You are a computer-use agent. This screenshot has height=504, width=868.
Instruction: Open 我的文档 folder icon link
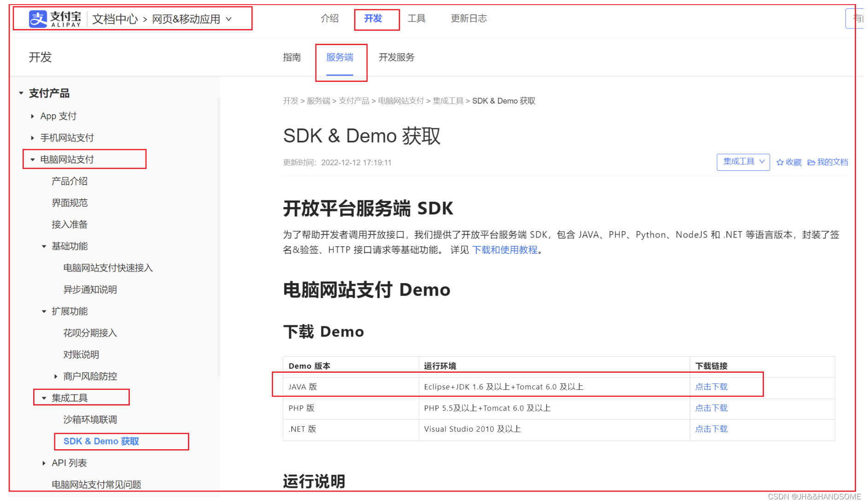click(811, 162)
